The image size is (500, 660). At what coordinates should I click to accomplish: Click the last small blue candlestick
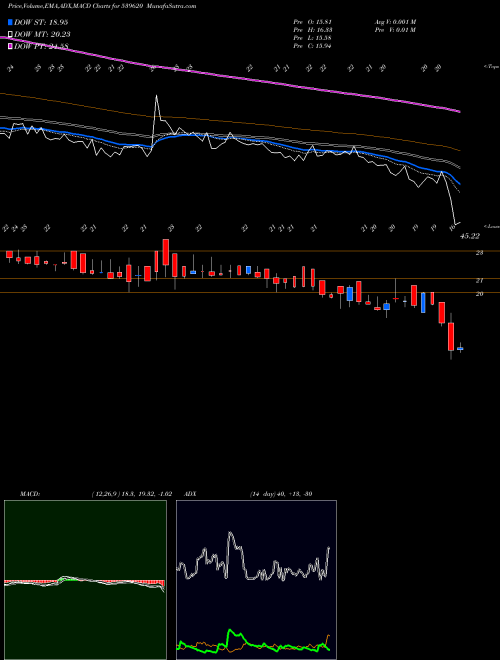point(460,349)
